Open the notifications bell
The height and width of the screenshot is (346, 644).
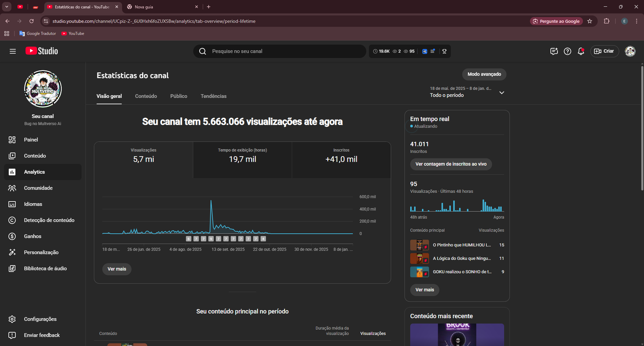(x=580, y=51)
